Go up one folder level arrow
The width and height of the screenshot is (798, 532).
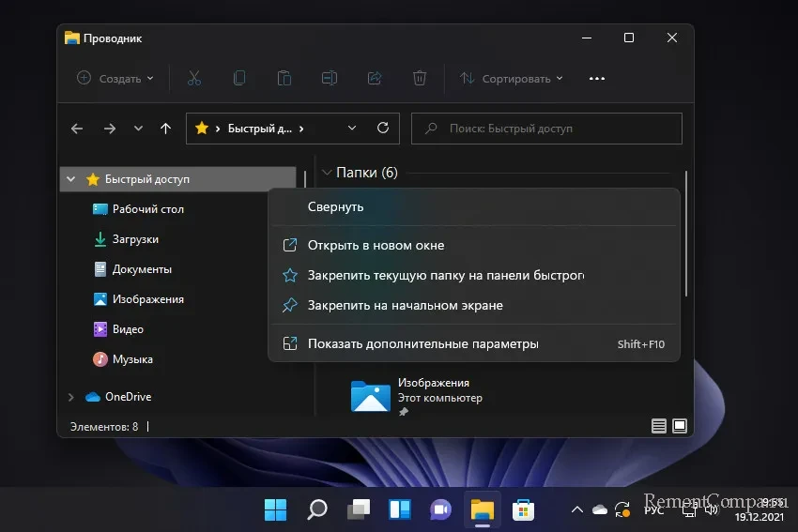point(166,129)
